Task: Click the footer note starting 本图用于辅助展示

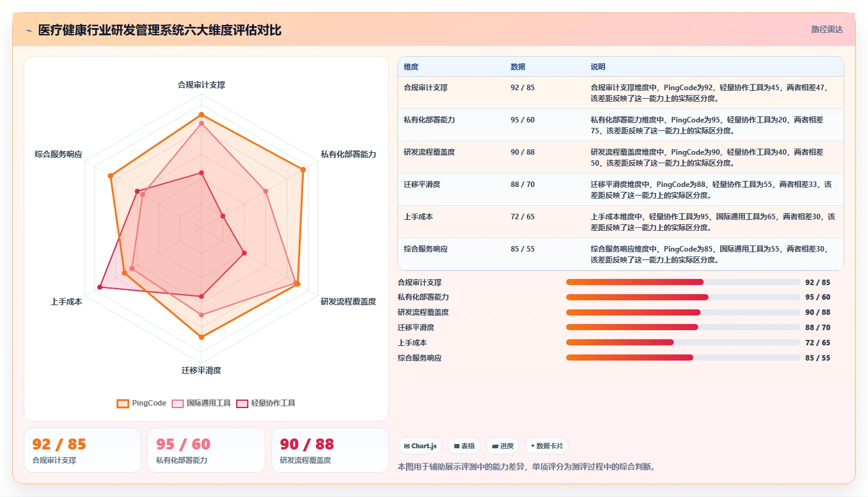Action: [526, 467]
